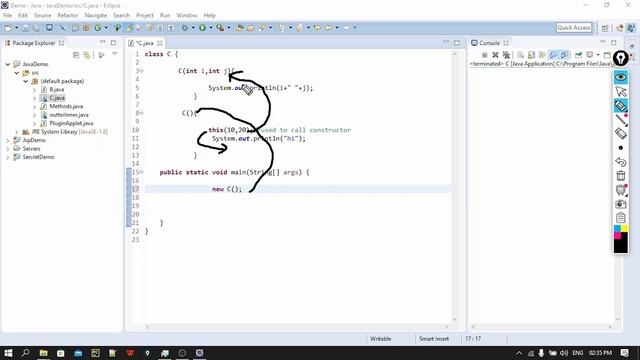The image size is (640, 360).
Task: Open the File menu
Action: pos(7,16)
